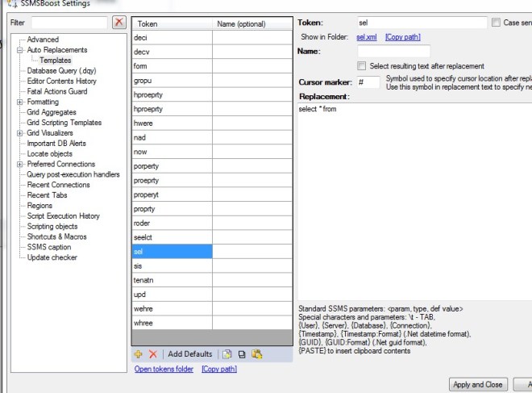Image resolution: width=532 pixels, height=393 pixels.
Task: Open the sel.xml file link
Action: (x=367, y=38)
